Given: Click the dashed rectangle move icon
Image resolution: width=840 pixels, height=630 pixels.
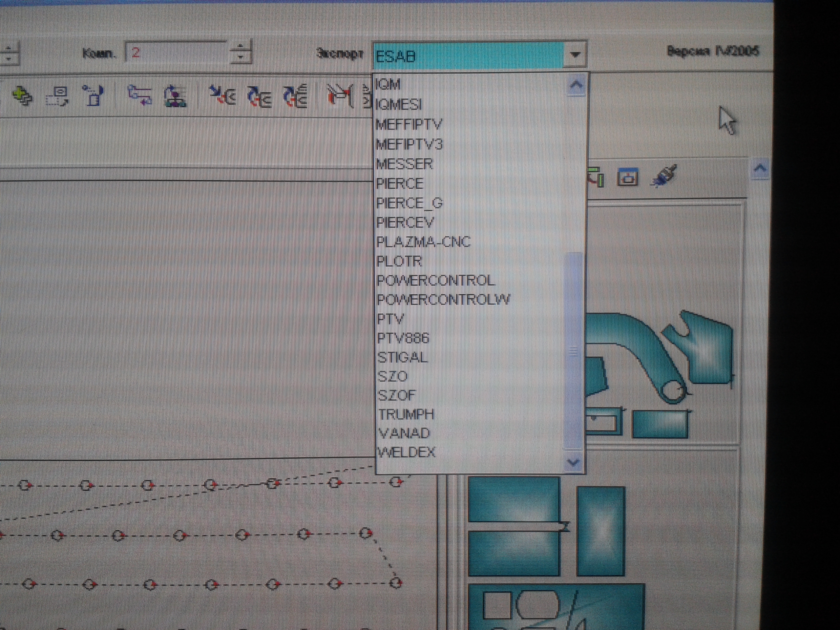Looking at the screenshot, I should [x=58, y=96].
